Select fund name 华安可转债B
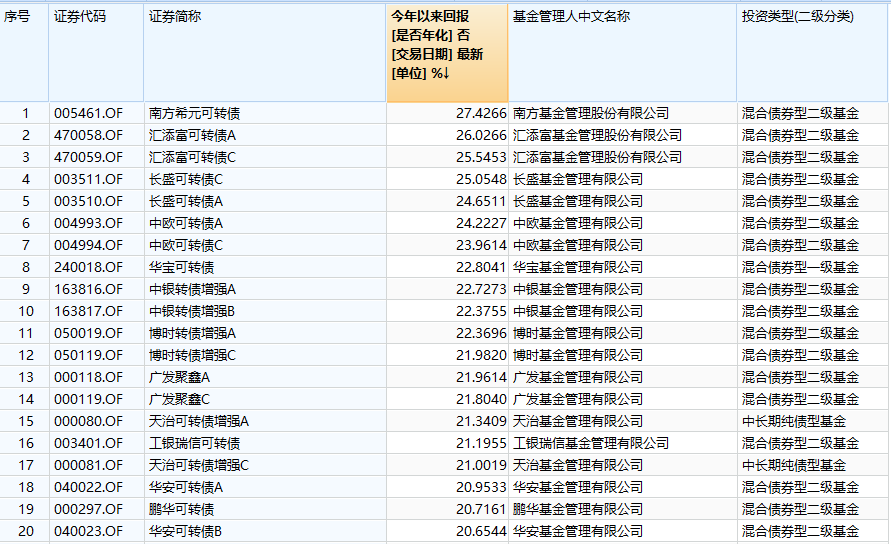 coord(185,531)
